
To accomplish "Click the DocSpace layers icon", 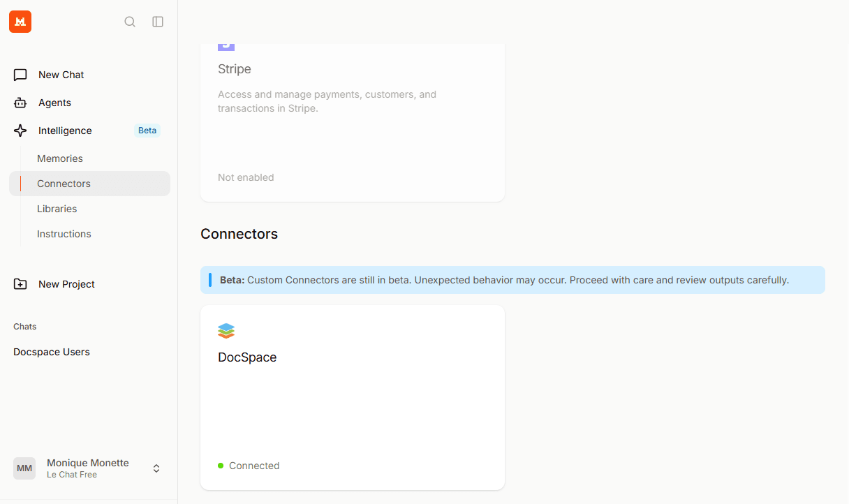I will coord(226,331).
